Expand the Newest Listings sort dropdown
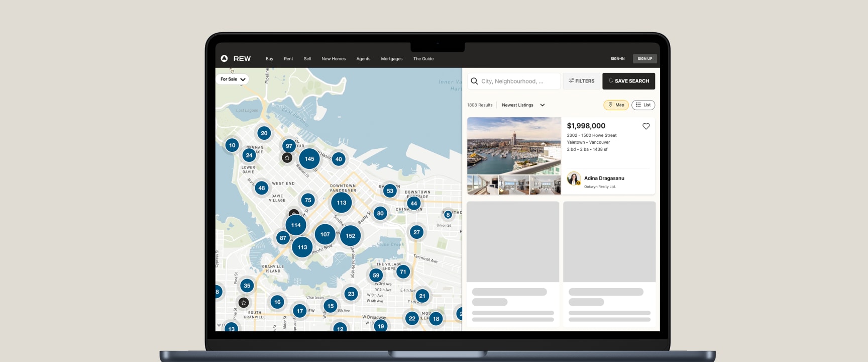 [x=523, y=105]
